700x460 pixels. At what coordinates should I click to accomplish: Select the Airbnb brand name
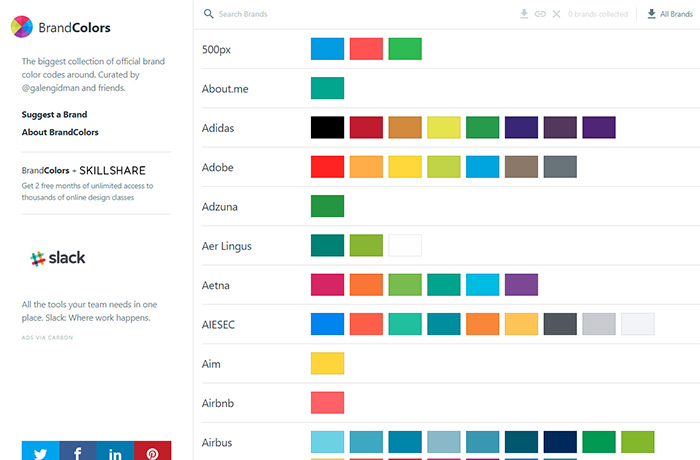pos(218,403)
